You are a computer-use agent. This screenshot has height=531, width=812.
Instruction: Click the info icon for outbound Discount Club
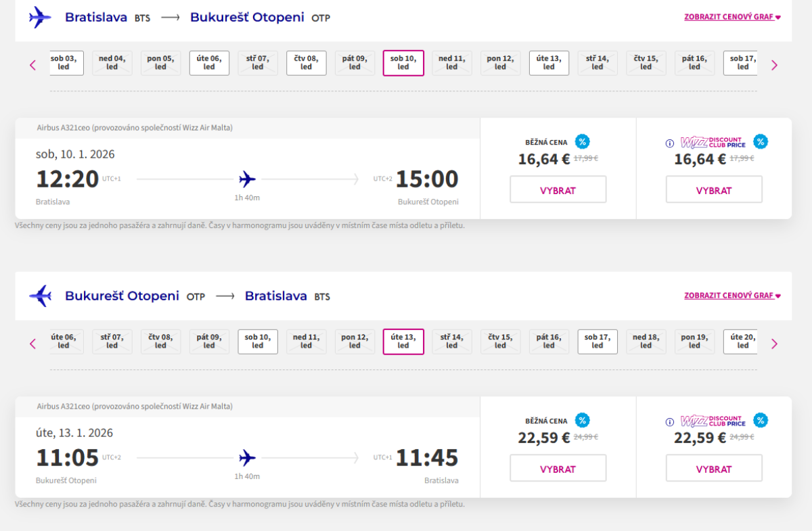[x=670, y=143]
